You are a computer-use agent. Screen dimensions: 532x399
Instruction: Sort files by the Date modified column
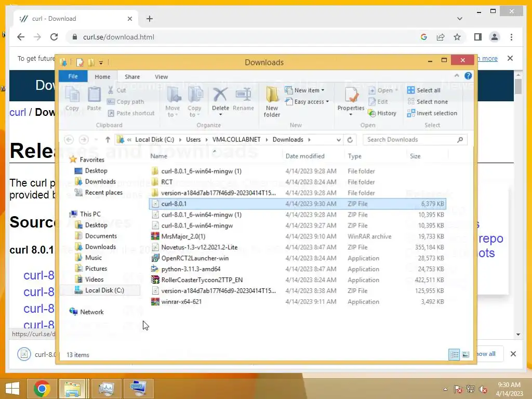coord(305,156)
